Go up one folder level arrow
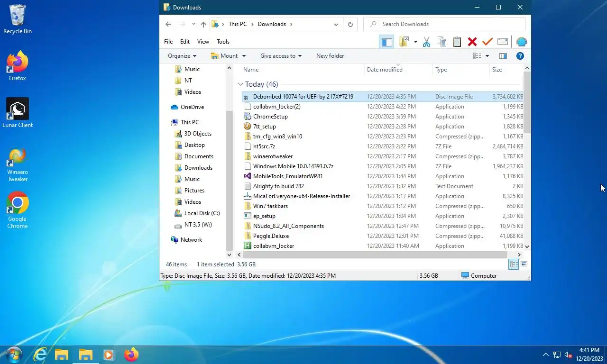Screen dimensions: 607x364 point(203,24)
